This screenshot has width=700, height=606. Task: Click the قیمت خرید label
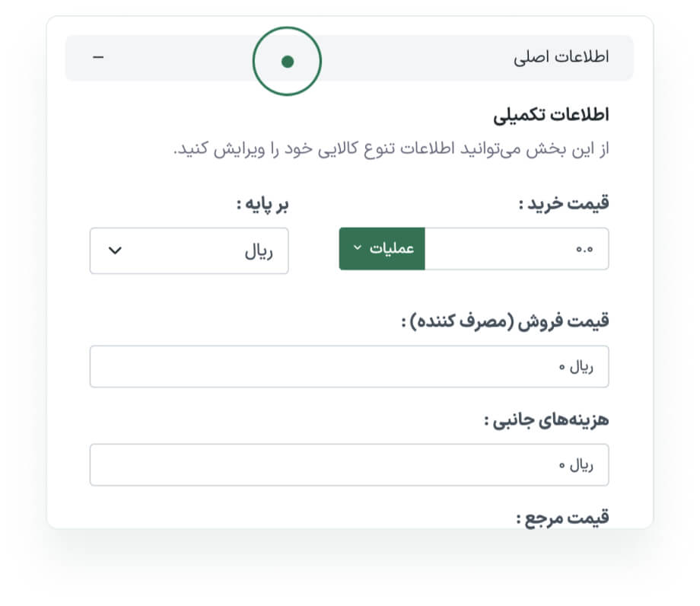563,204
